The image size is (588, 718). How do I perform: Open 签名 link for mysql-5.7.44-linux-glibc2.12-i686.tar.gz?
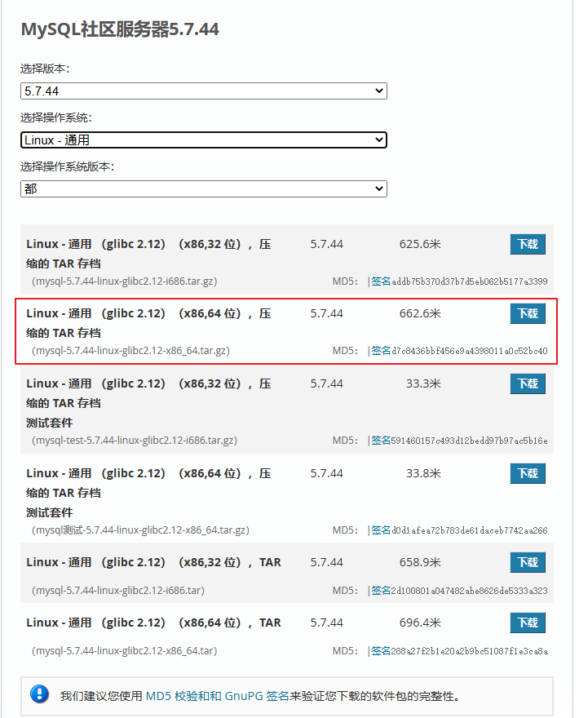coord(381,281)
